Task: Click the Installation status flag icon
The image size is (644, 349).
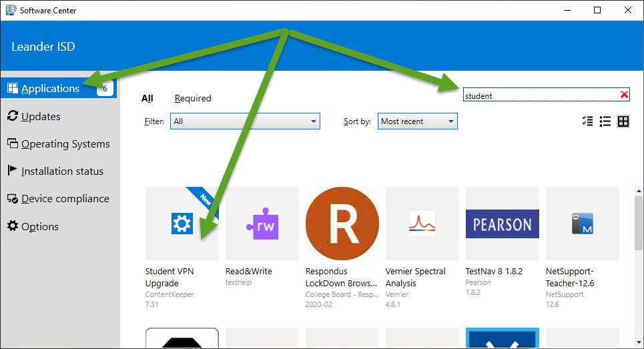Action: pos(12,170)
